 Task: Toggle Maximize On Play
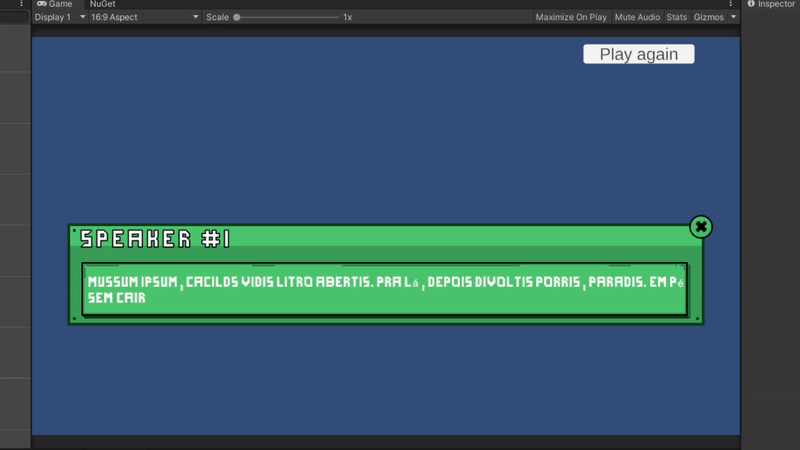(x=571, y=17)
